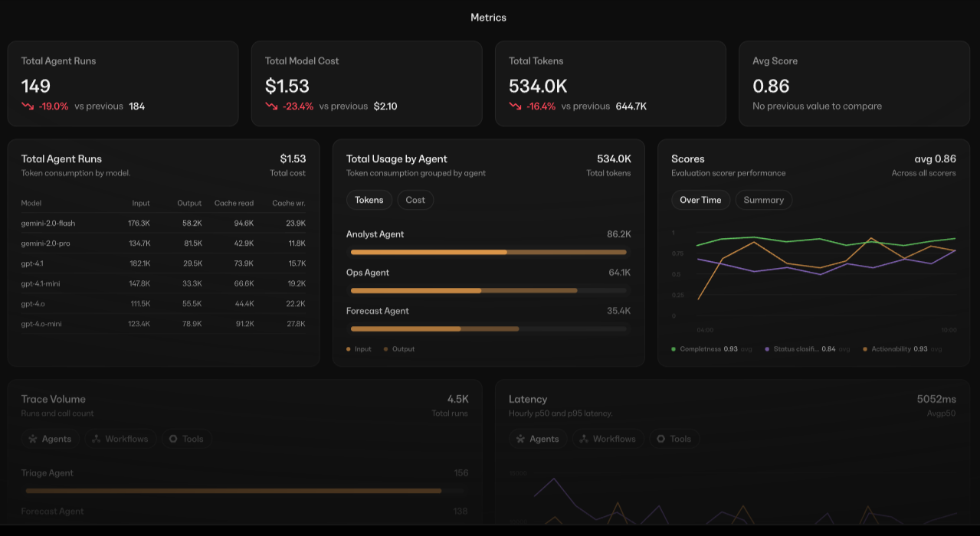Click the Ops Agent usage bar

click(489, 290)
